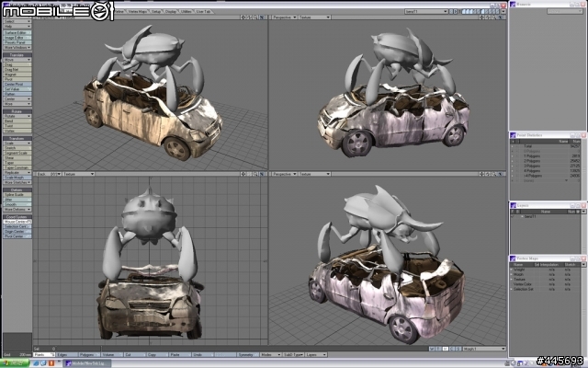The image size is (588, 368).
Task: Select the Taper Constrain tool
Action: [x=17, y=167]
